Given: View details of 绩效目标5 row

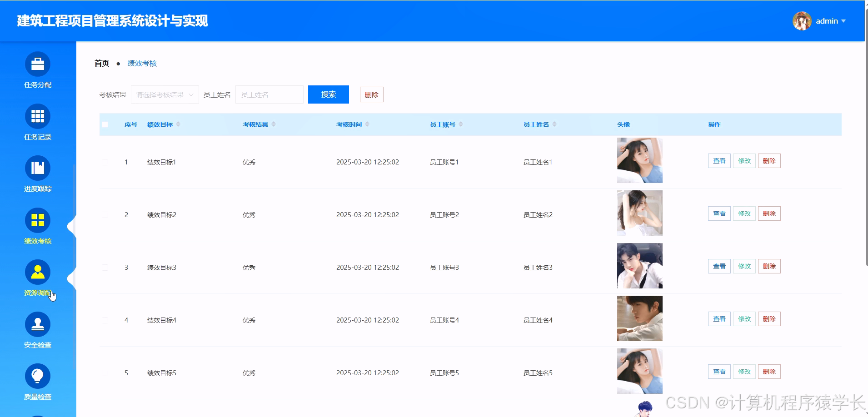Looking at the screenshot, I should click(x=719, y=372).
